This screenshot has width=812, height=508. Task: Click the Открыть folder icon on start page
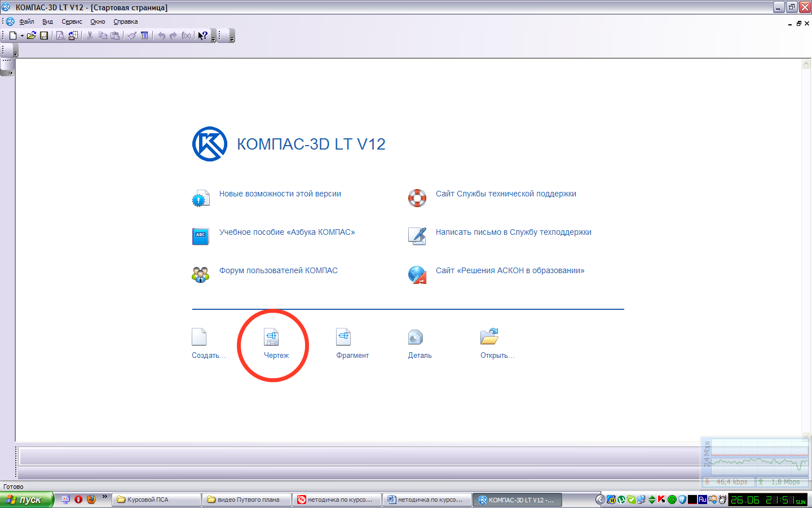[x=489, y=336]
